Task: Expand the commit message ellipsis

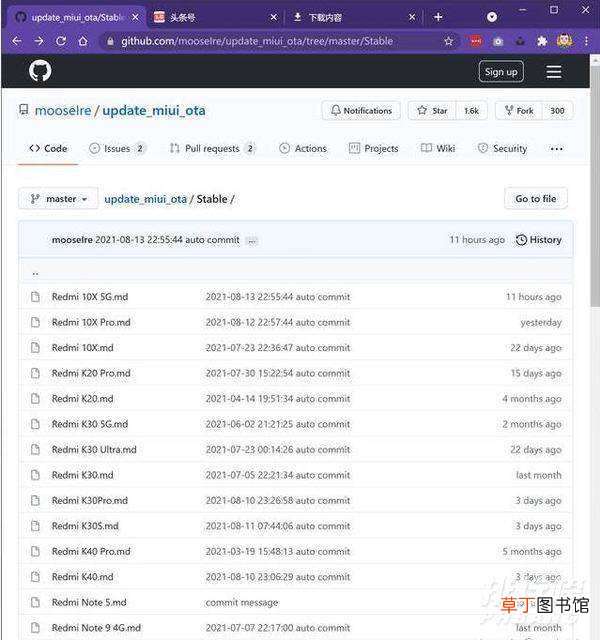Action: coord(252,241)
